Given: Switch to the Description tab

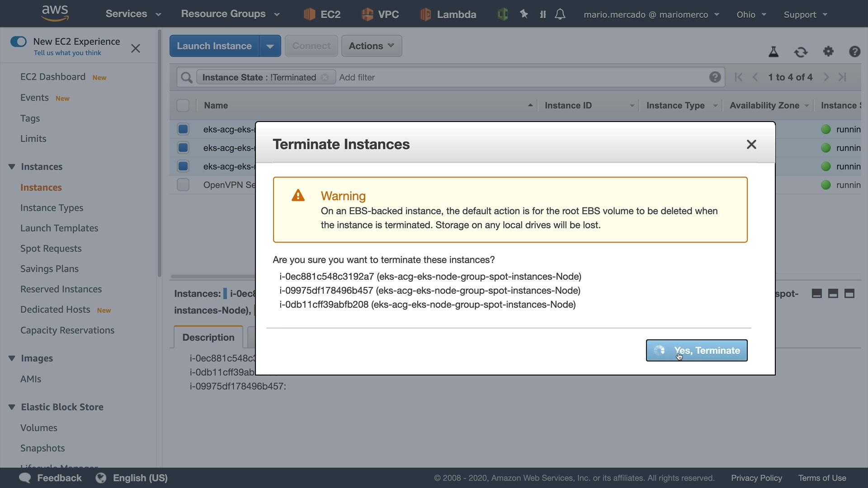Looking at the screenshot, I should pos(208,338).
